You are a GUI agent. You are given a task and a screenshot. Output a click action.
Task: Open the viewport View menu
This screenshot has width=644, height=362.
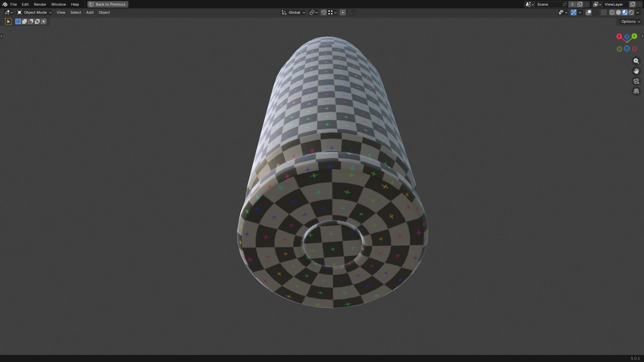tap(61, 12)
